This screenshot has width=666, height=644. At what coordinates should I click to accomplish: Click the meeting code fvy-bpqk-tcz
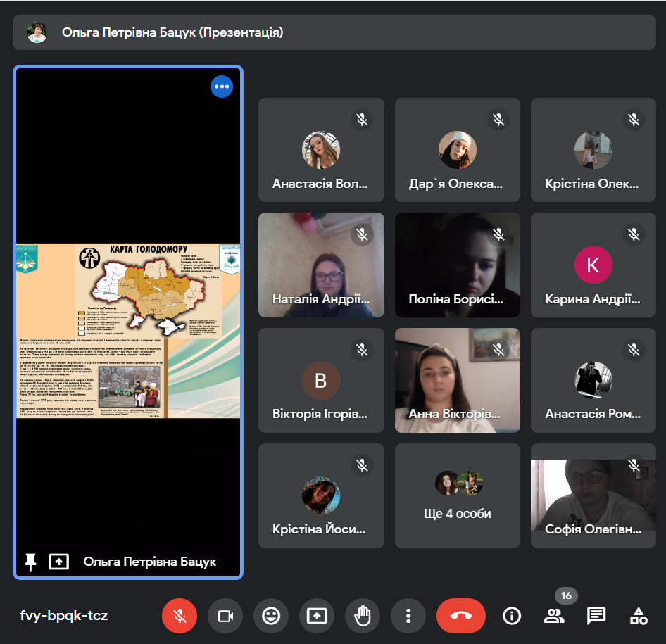64,616
